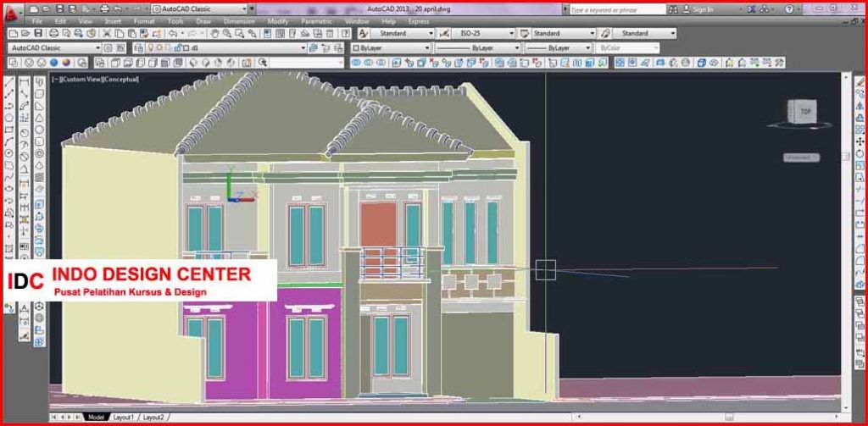Click the Quick Access Print icon
This screenshot has height=426, width=868.
point(104,9)
